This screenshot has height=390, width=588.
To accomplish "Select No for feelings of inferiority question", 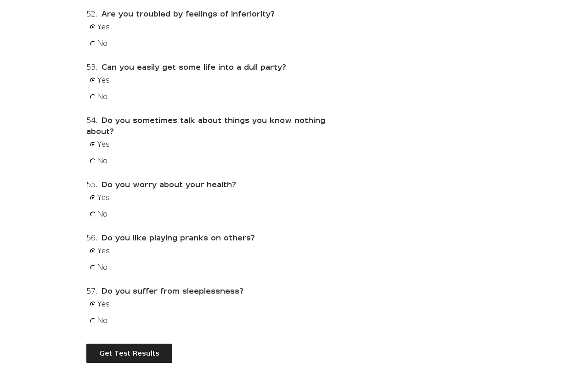I will tap(92, 44).
